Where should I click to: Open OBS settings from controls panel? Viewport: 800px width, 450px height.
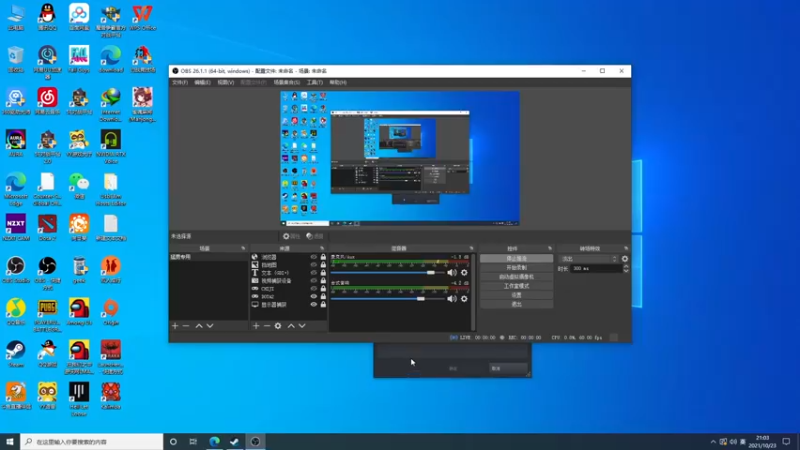(x=516, y=295)
